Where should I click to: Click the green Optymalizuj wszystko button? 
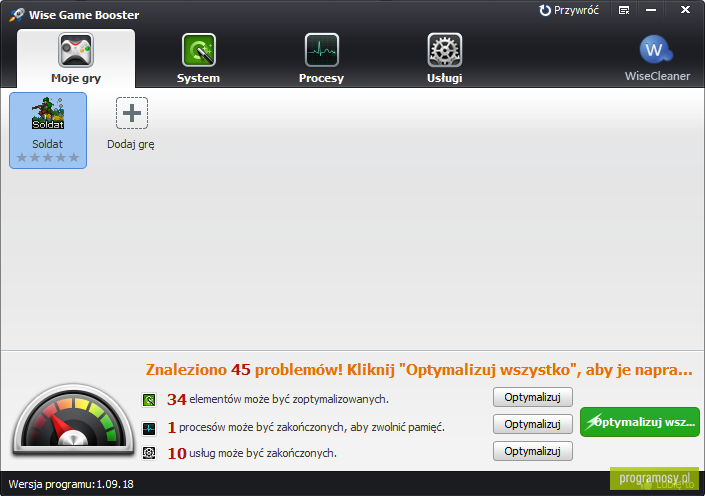[x=639, y=422]
